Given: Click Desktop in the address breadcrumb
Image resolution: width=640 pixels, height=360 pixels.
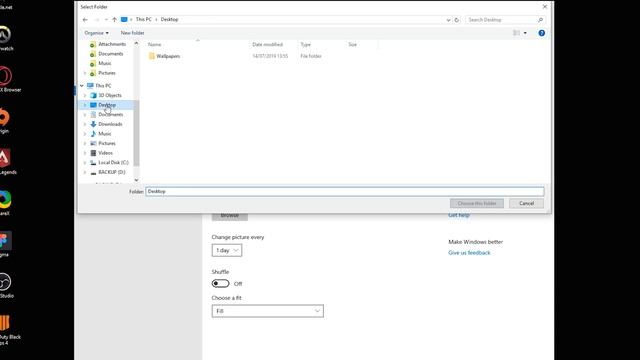Looking at the screenshot, I should click(169, 20).
